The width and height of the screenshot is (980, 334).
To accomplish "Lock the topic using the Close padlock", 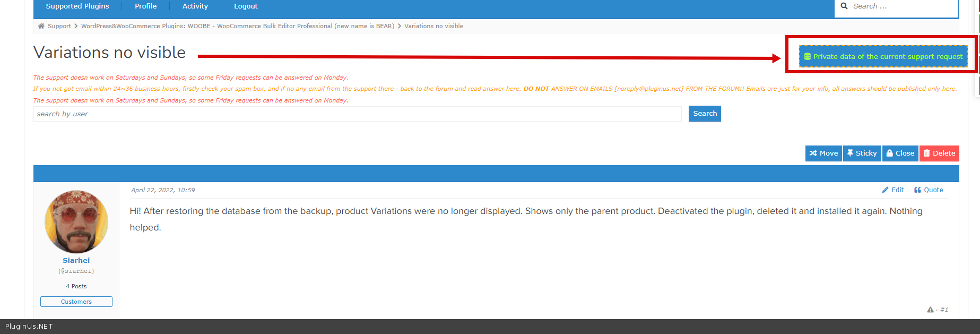I will (890, 153).
